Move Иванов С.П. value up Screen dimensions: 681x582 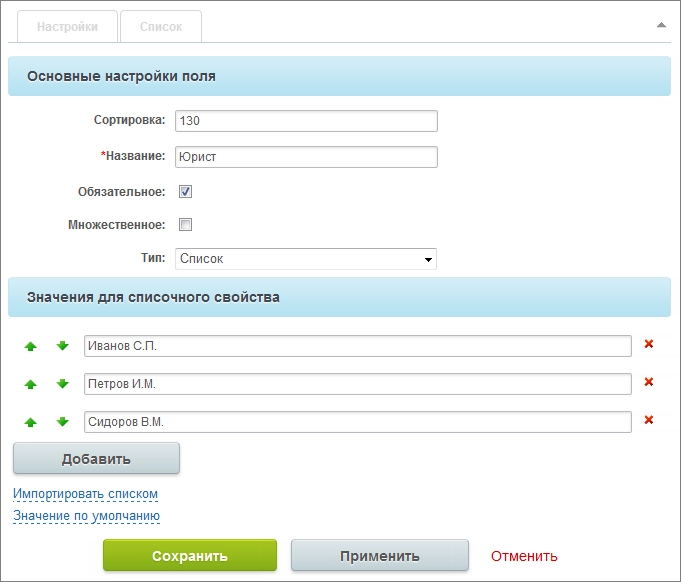(x=30, y=346)
